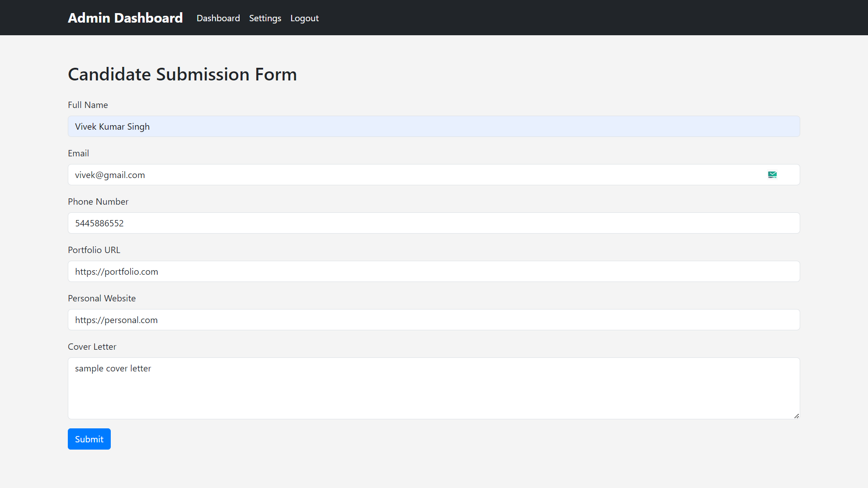Click the Candidate Submission Form heading
This screenshot has width=868, height=488.
(x=182, y=74)
